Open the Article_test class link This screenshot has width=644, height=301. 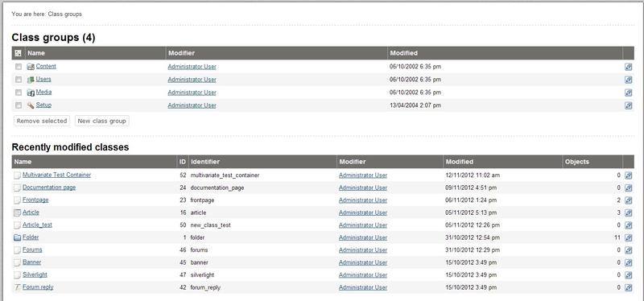(x=37, y=225)
